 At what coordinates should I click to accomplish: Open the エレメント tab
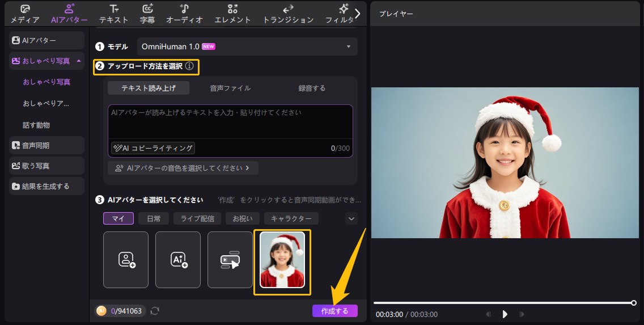pyautogui.click(x=232, y=14)
